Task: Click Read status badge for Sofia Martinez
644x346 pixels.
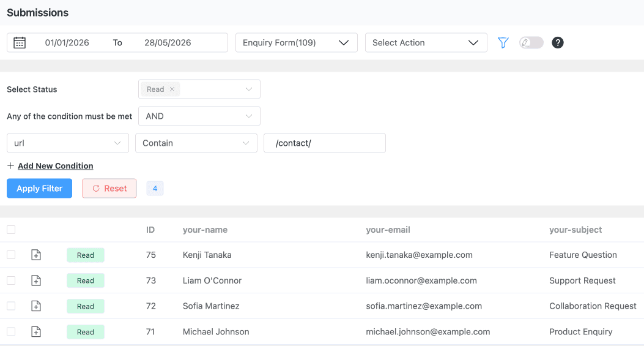Action: click(x=86, y=306)
